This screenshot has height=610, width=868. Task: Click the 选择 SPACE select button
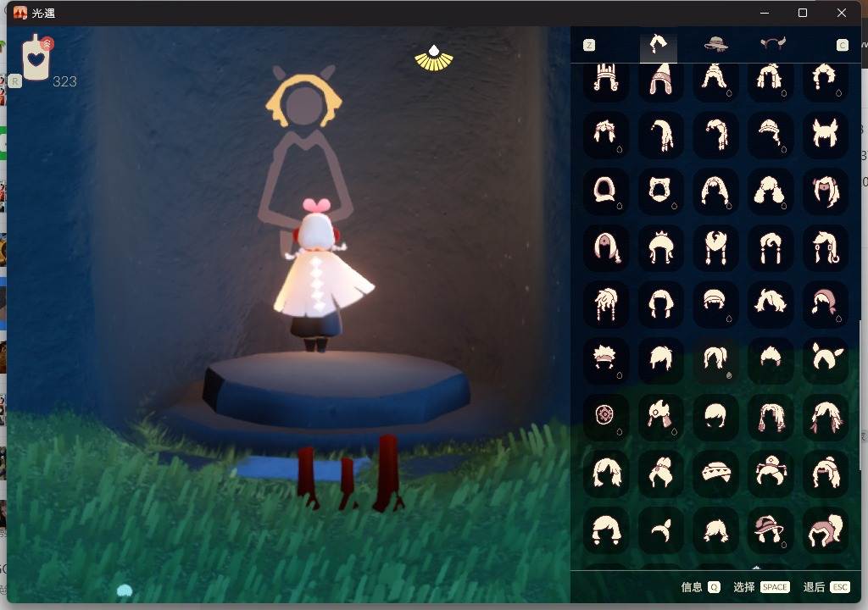pyautogui.click(x=760, y=587)
